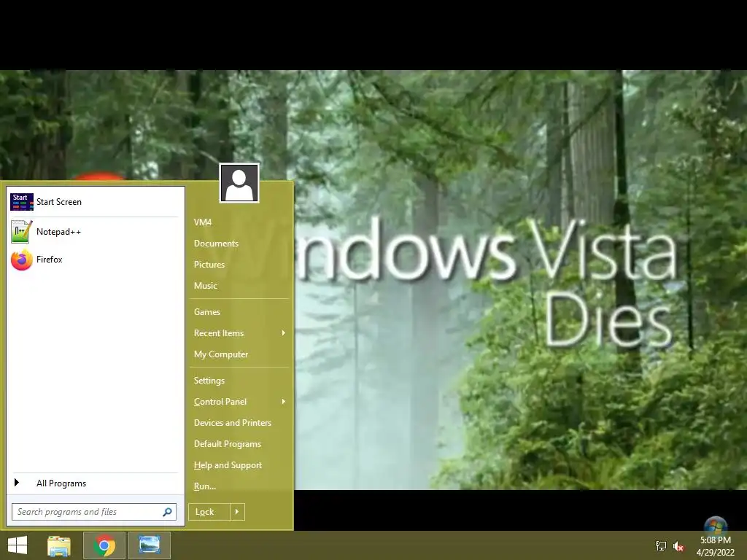Click the user account picture

[239, 183]
